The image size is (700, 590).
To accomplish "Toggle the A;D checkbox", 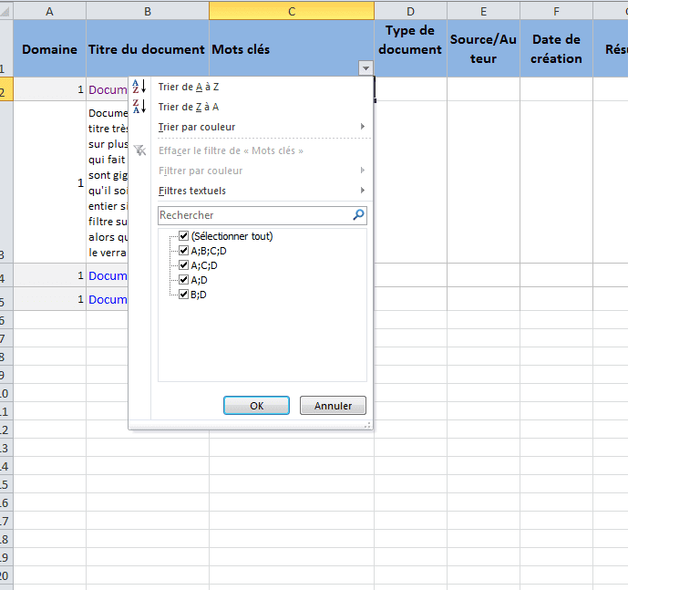I will tap(184, 280).
